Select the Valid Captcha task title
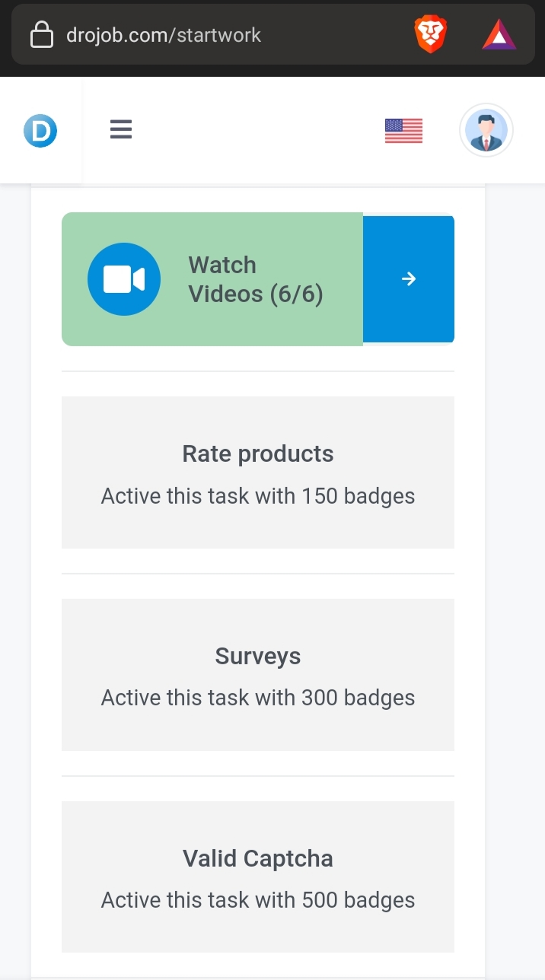The image size is (545, 980). pyautogui.click(x=258, y=859)
